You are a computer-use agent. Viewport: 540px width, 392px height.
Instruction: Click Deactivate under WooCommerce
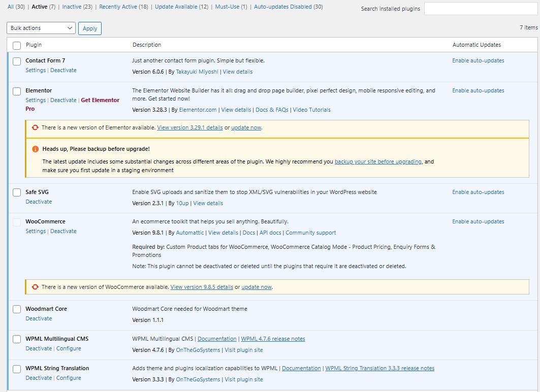[x=63, y=231]
